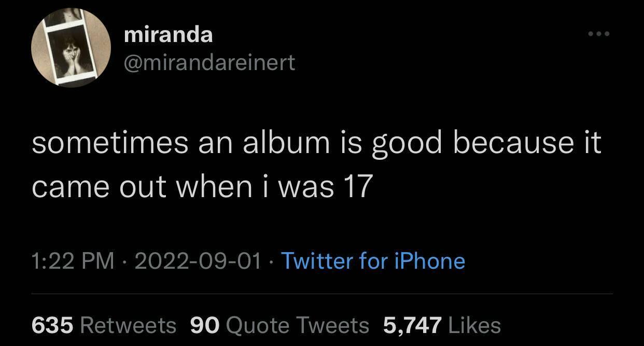Open the "miranda" display name profile
644x346 pixels.
tap(169, 35)
